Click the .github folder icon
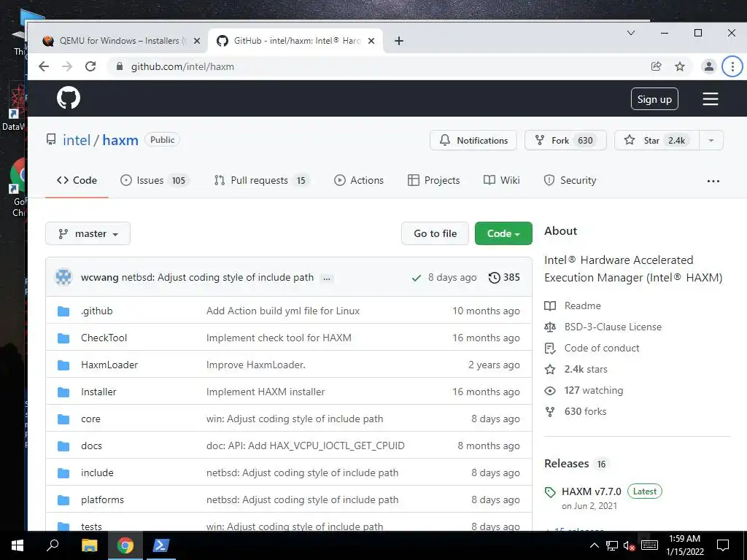The image size is (747, 560). [x=63, y=311]
